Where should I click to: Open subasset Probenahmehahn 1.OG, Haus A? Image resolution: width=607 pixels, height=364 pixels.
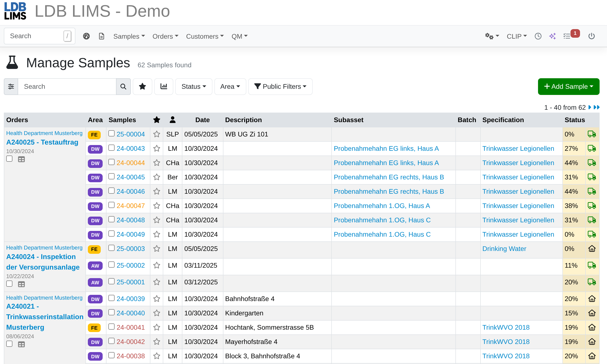(x=382, y=206)
